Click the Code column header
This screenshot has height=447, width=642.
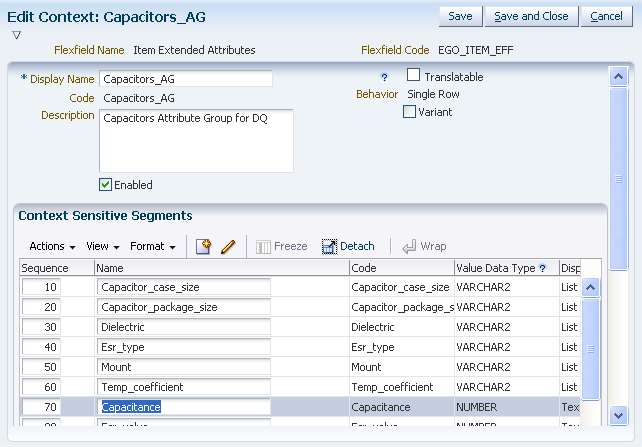click(402, 268)
